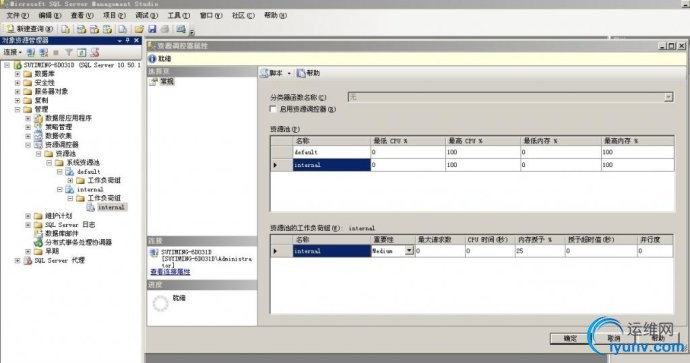Expand the 维护计划 Maintenance Plans node

28,216
